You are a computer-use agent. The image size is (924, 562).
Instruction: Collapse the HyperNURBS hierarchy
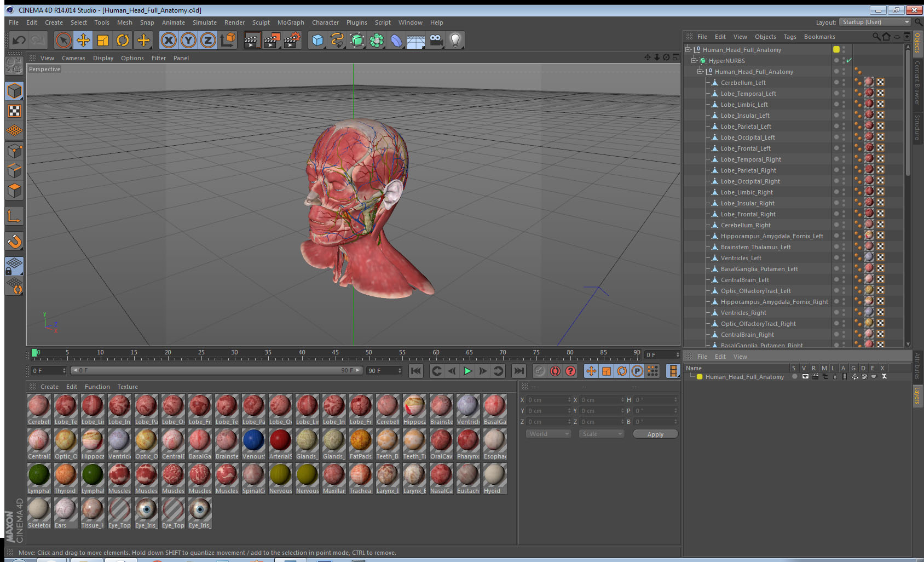point(694,60)
